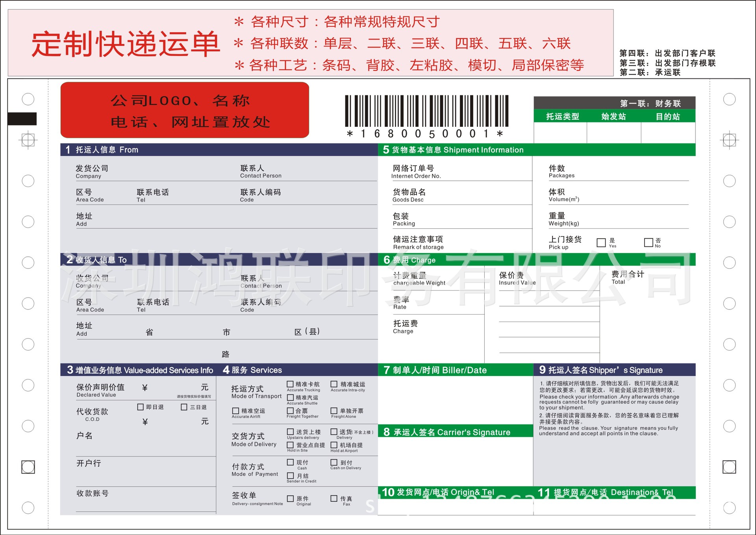Tick the 精准卡航 Accurate Trucking checkbox
Viewport: 756px width, 535px height.
click(x=290, y=384)
